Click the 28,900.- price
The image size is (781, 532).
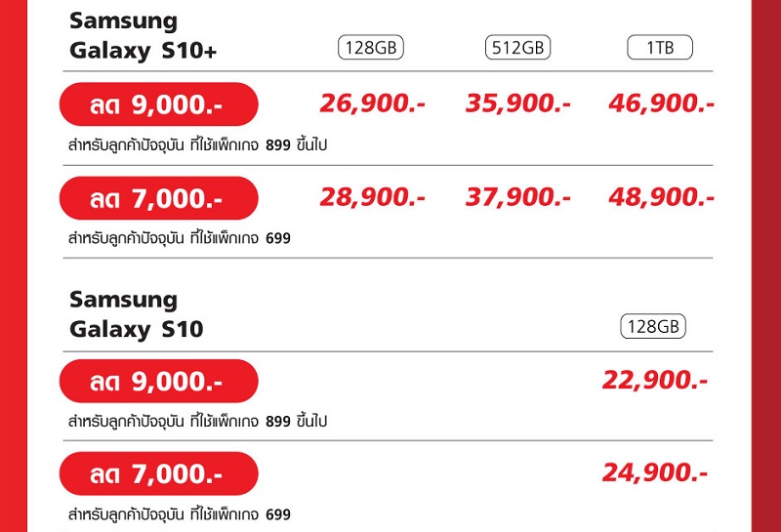[372, 197]
